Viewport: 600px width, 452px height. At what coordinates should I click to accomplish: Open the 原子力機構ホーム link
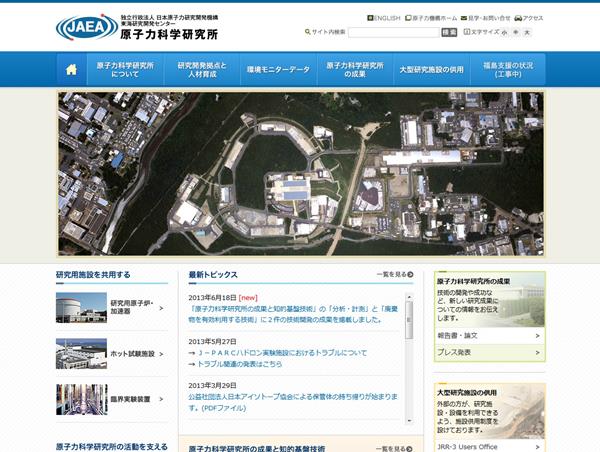coord(431,18)
